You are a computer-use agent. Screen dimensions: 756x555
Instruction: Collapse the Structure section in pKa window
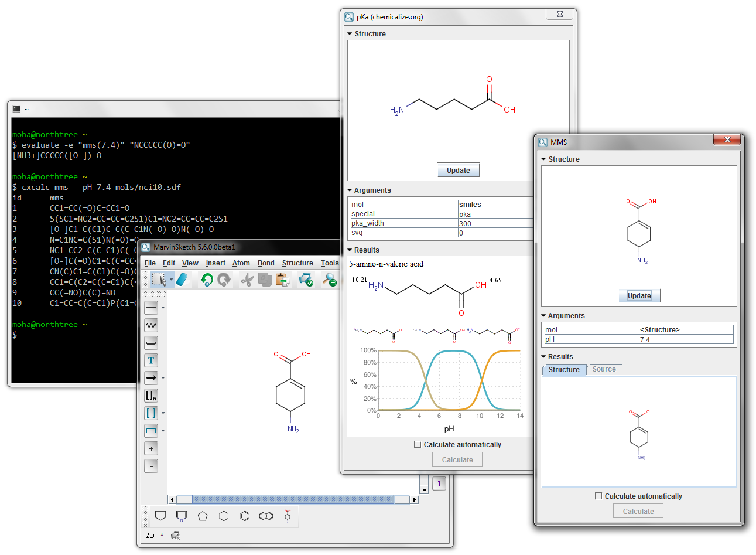[350, 34]
